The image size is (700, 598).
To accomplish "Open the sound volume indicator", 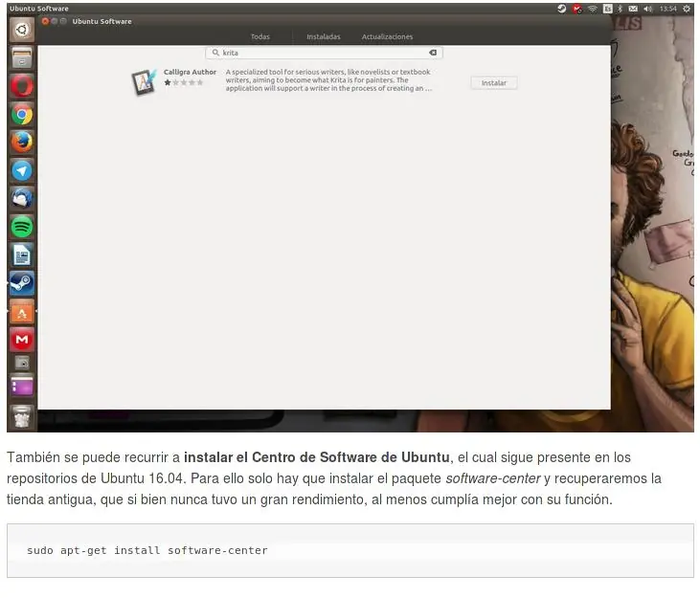I will 648,9.
